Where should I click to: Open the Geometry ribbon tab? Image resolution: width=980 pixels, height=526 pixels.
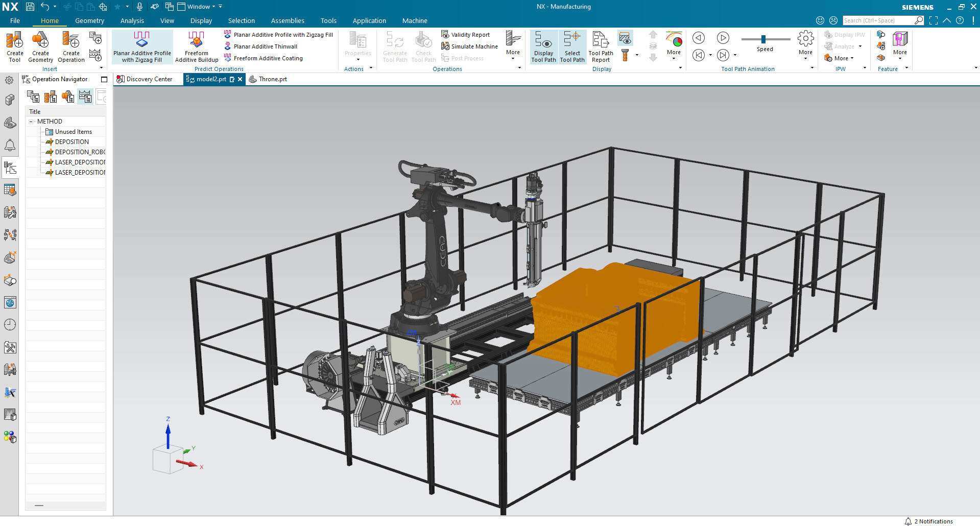89,21
